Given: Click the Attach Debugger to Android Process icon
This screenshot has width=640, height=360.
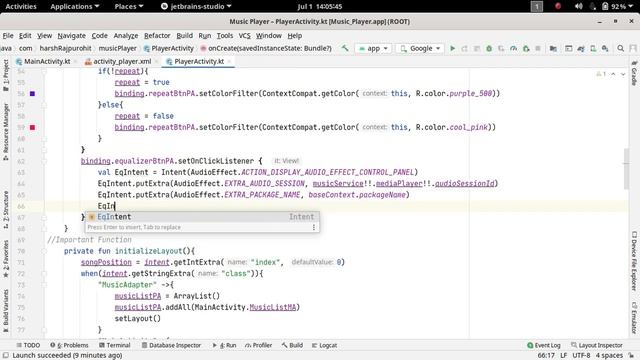Looking at the screenshot, I should click(526, 48).
